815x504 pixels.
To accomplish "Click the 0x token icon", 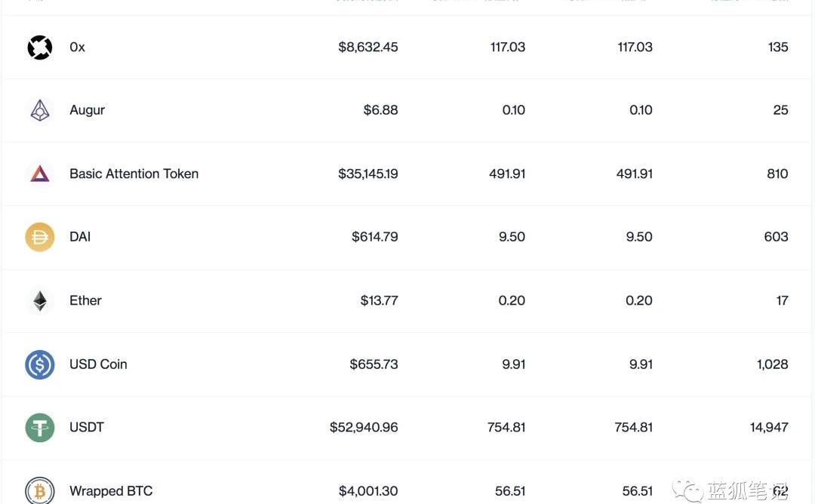I will (40, 48).
